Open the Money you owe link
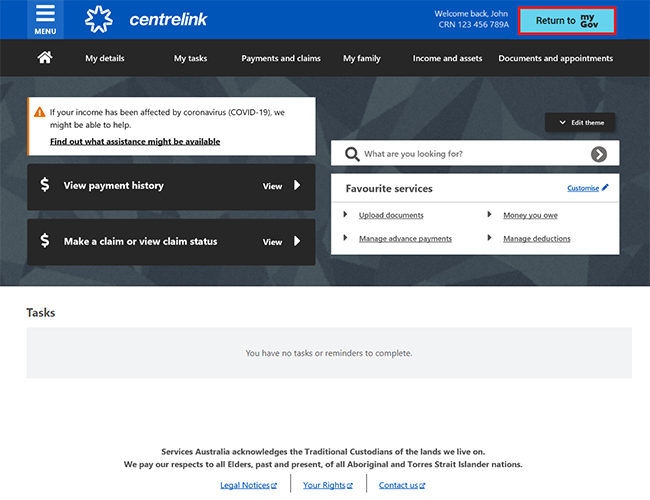The height and width of the screenshot is (500, 650). pyautogui.click(x=530, y=215)
